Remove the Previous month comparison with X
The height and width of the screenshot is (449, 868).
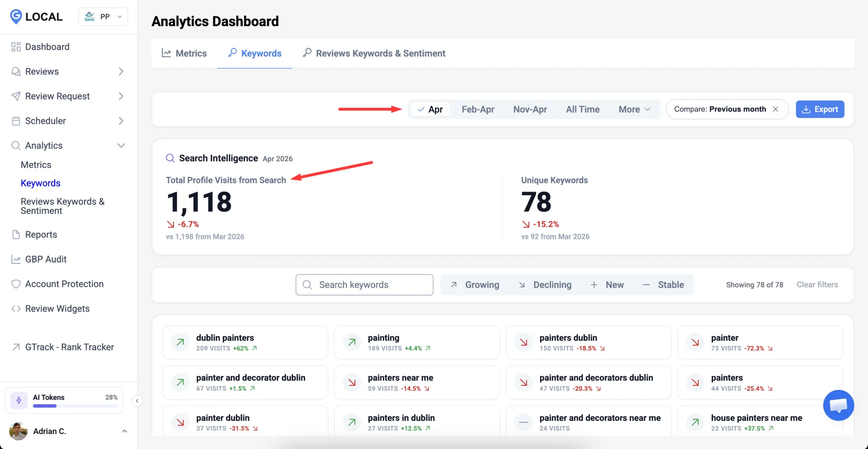pos(775,109)
